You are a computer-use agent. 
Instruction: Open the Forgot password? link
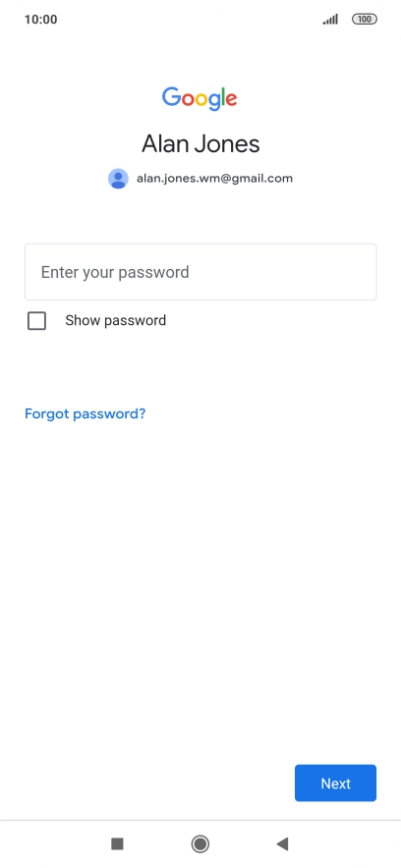86,413
